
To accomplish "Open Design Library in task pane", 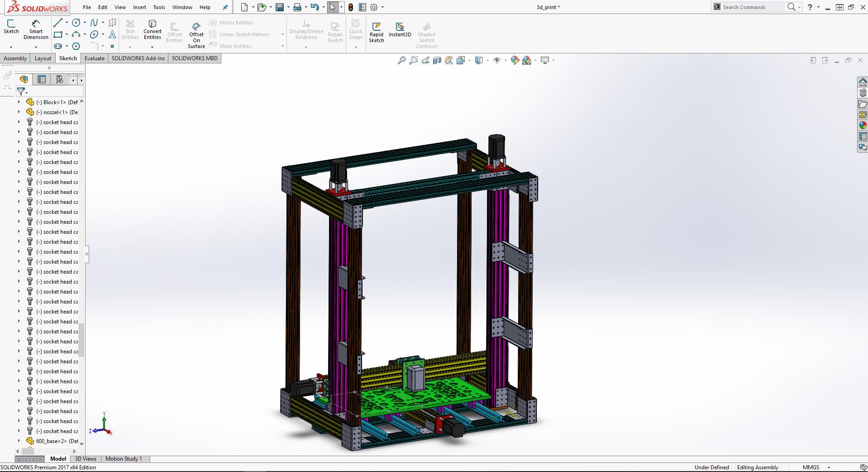I will click(x=863, y=93).
